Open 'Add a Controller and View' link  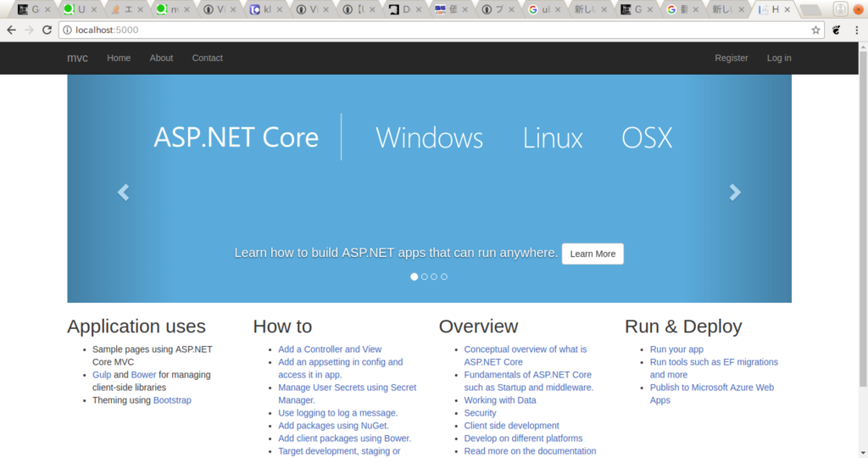(x=330, y=349)
